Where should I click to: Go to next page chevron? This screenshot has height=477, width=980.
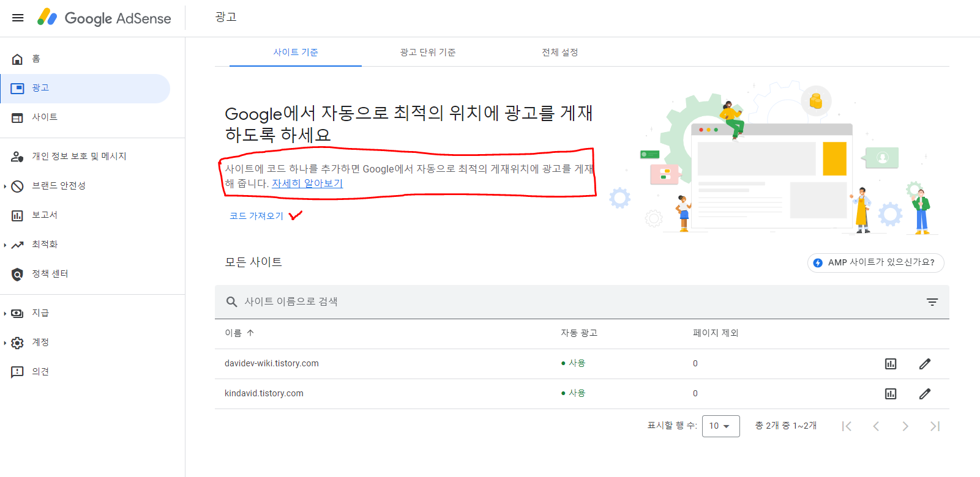click(x=905, y=426)
